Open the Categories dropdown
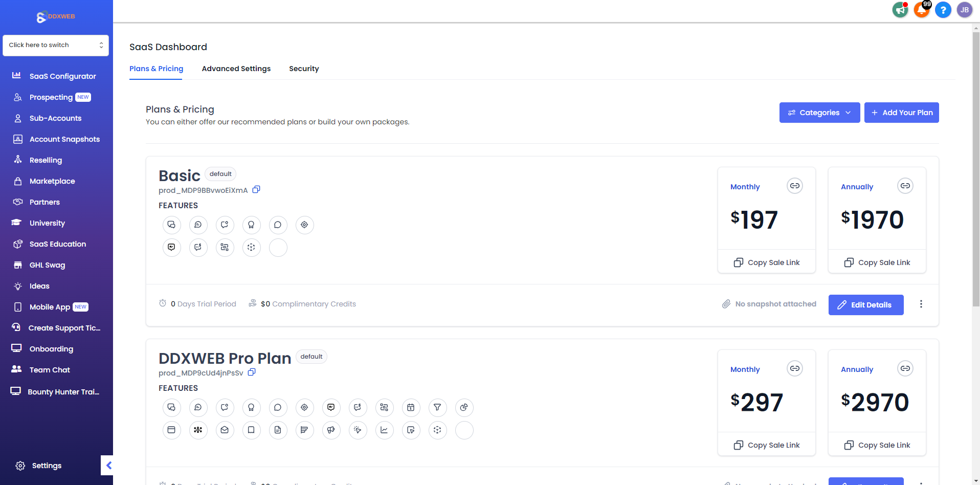 coord(819,113)
